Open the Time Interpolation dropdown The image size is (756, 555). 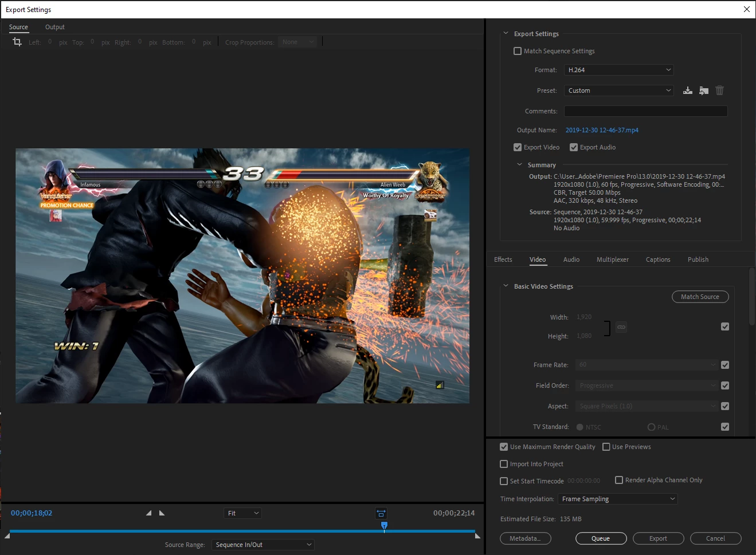point(617,499)
